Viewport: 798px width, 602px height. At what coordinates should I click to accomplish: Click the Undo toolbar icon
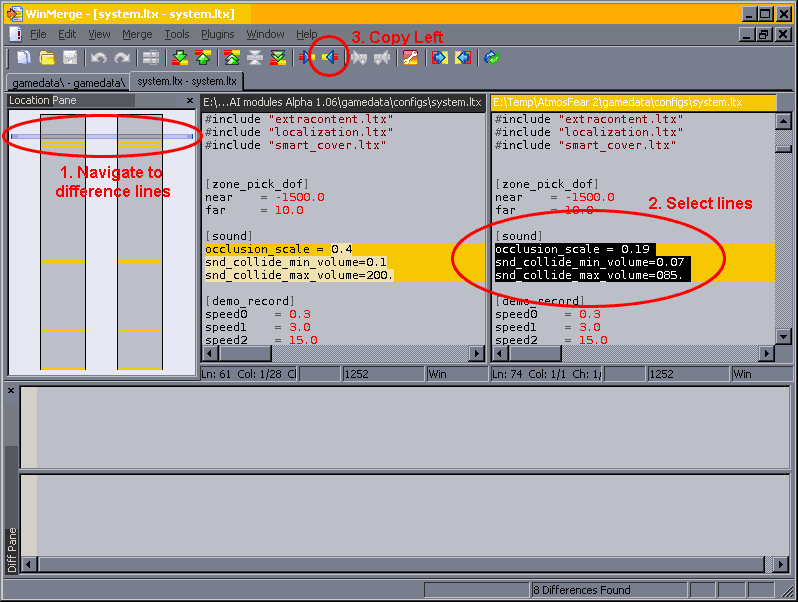click(99, 58)
